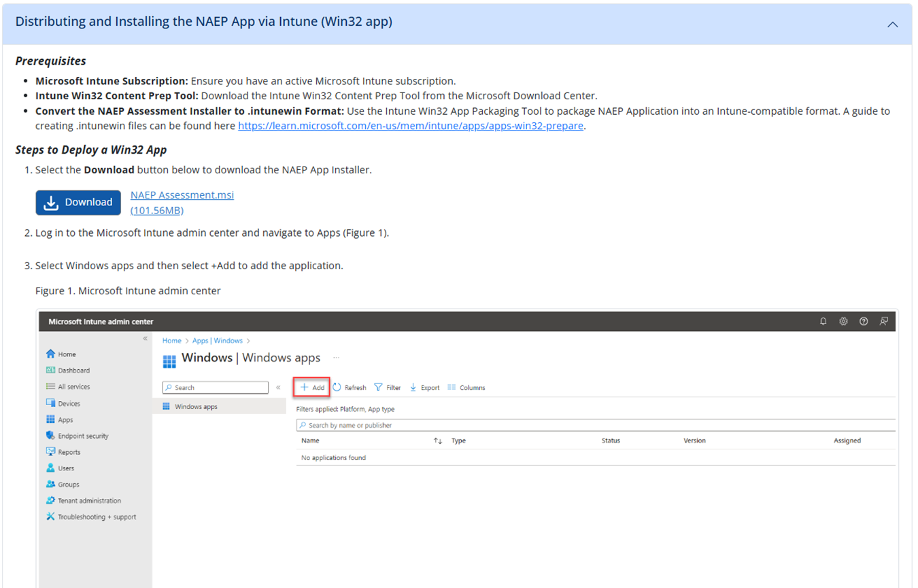Click the Export download icon

point(413,387)
